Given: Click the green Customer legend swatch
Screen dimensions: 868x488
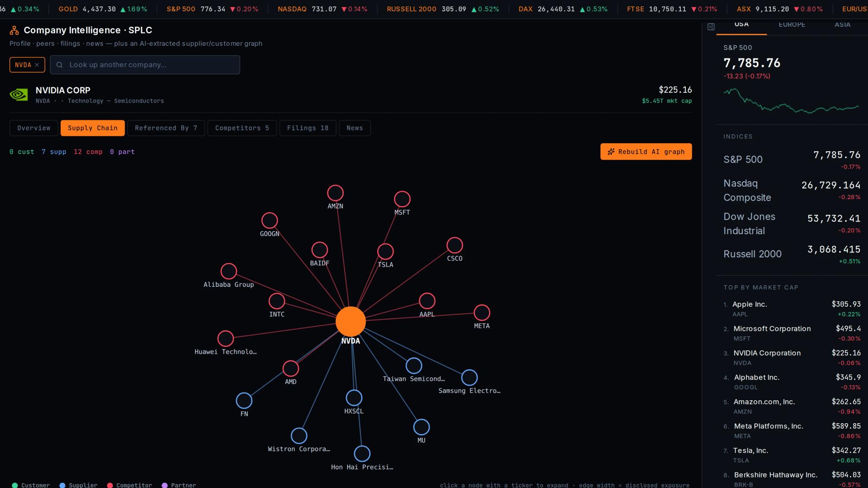Looking at the screenshot, I should (15, 485).
